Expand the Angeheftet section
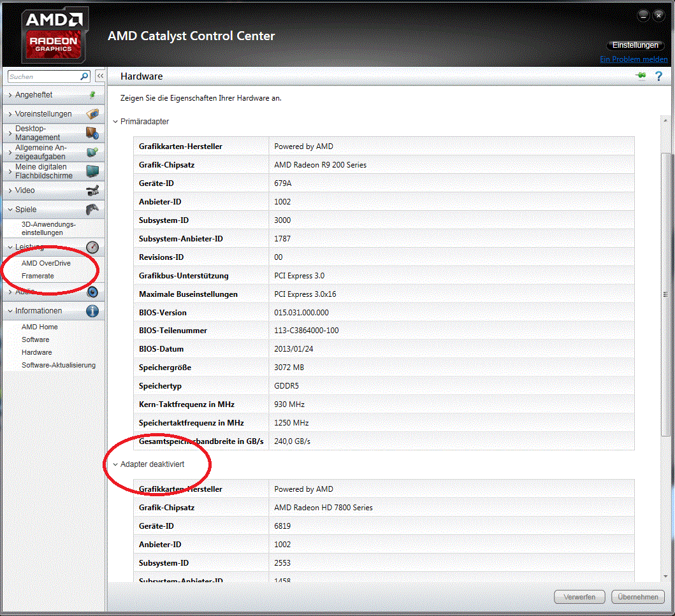 (x=10, y=95)
